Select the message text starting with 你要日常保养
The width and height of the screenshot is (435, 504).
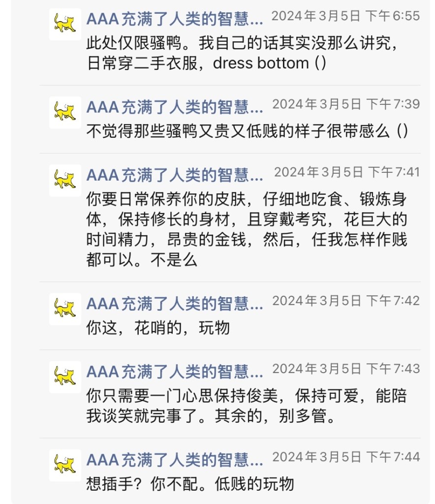[x=246, y=229]
